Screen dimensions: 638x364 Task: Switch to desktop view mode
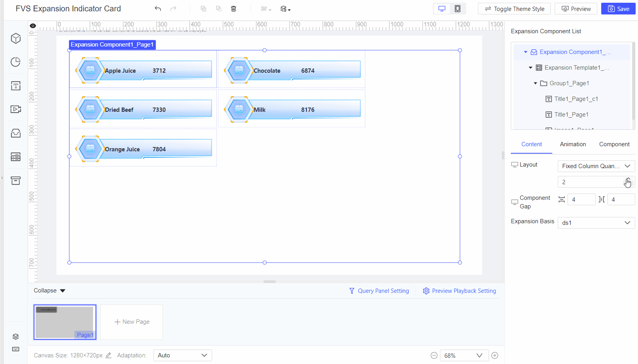tap(442, 8)
